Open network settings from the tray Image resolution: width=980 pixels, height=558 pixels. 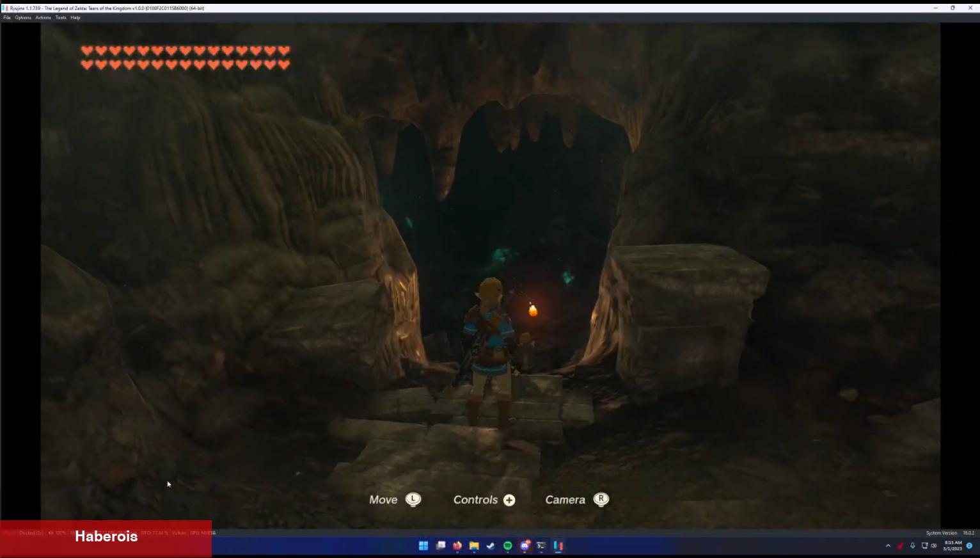(x=924, y=546)
